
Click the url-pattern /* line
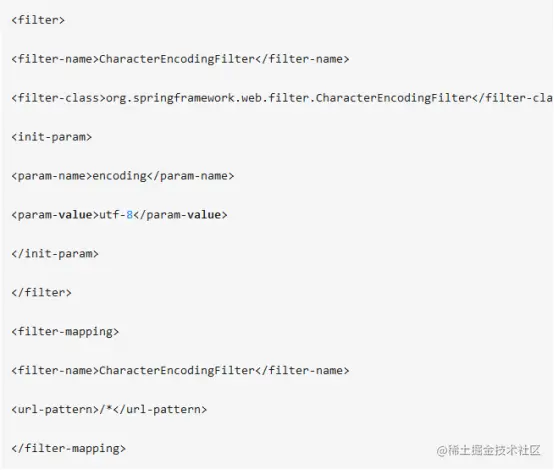109,409
